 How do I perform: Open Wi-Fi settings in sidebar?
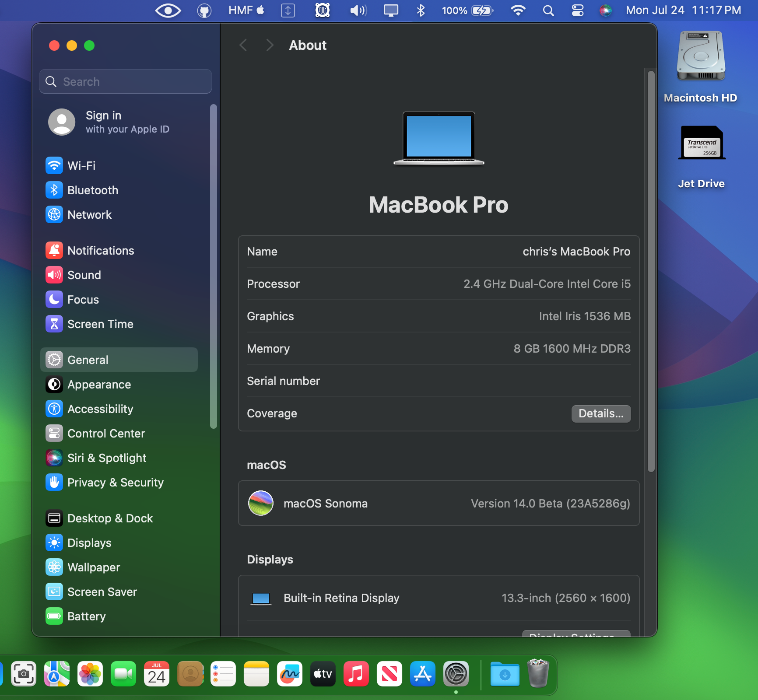point(119,166)
